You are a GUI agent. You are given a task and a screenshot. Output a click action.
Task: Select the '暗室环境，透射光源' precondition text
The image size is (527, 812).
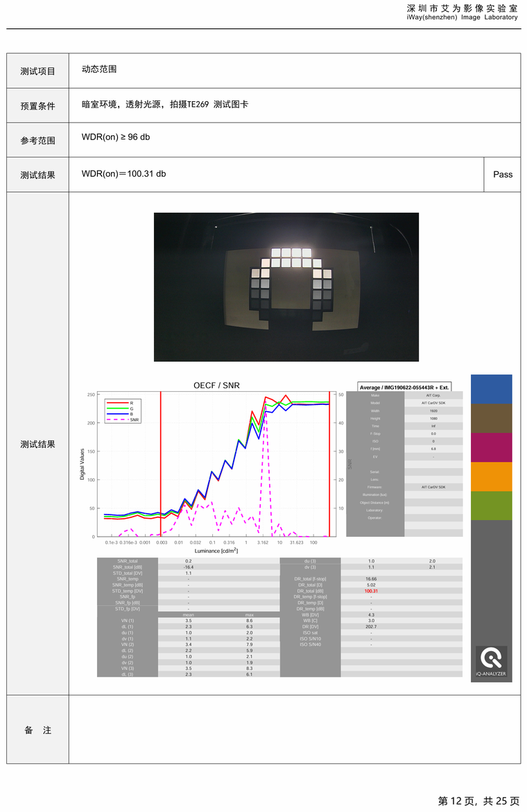point(121,104)
